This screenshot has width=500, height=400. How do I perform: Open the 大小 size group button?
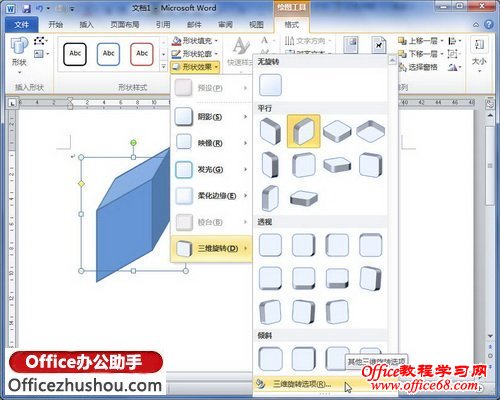coord(479,55)
